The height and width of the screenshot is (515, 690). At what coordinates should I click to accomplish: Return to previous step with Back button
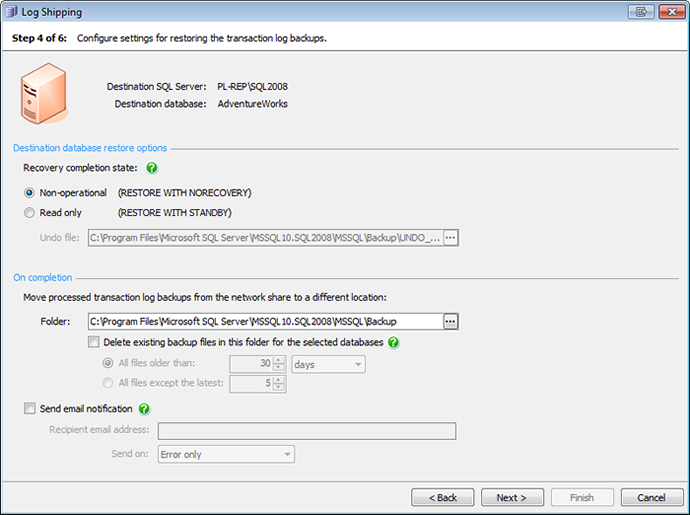(x=442, y=497)
